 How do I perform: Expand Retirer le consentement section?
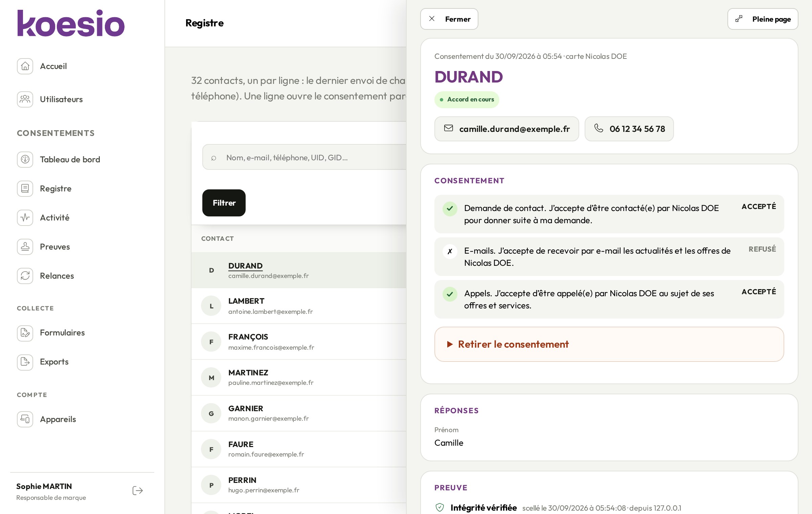(609, 344)
